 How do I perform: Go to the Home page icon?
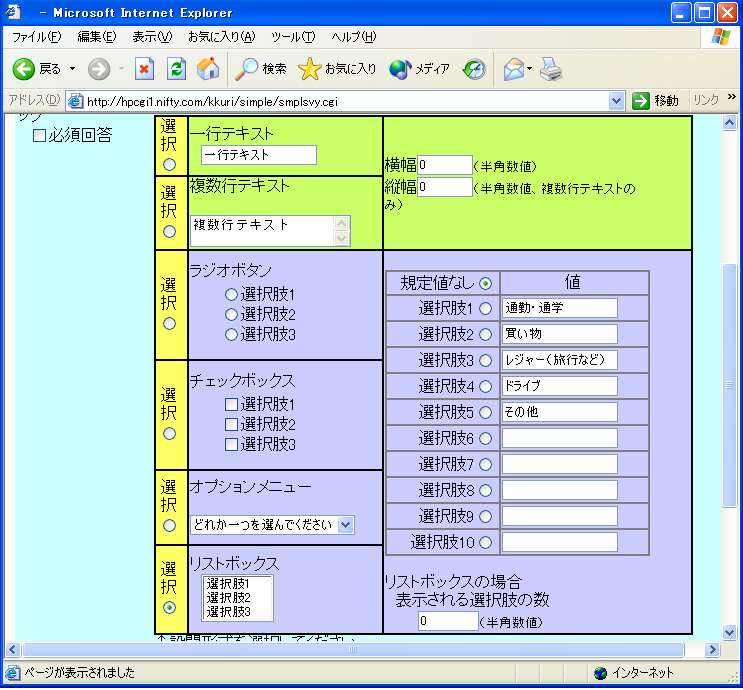(208, 69)
